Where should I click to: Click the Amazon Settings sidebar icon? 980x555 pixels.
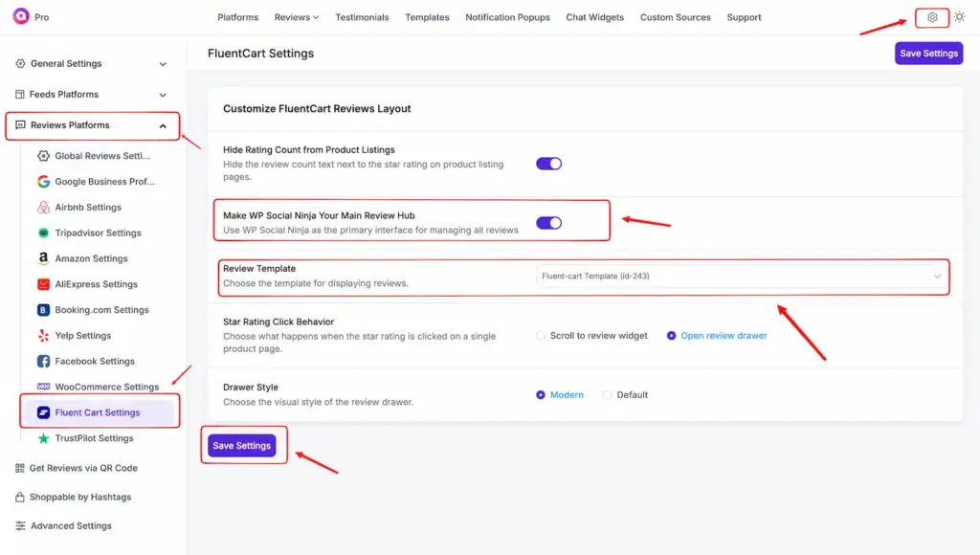click(x=43, y=258)
